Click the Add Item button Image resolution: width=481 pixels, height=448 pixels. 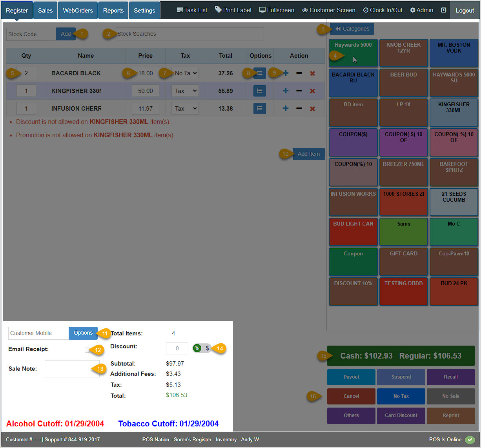pos(308,154)
